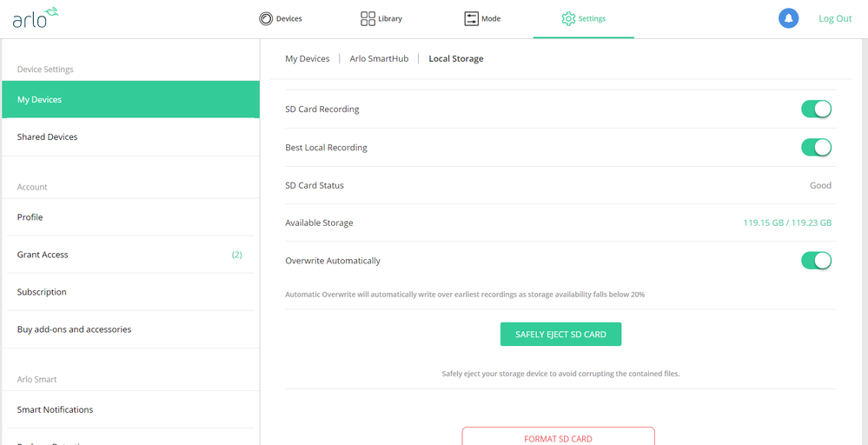
Task: Open the Devices tab
Action: (x=281, y=19)
